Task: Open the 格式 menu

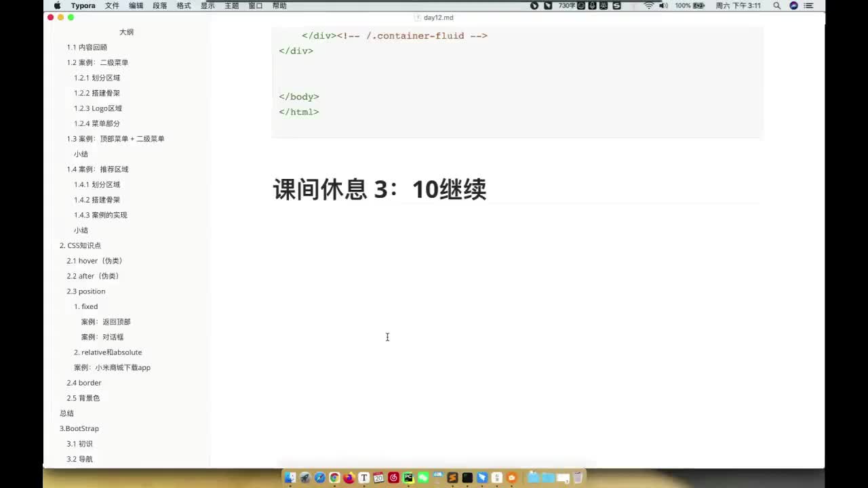Action: tap(184, 5)
